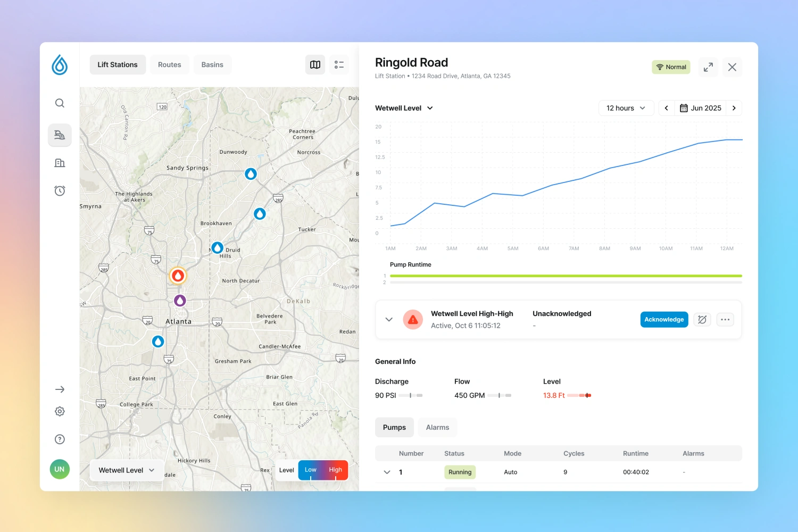Click the "Active, Oct 6 11:05:12" timestamp

tap(465, 326)
